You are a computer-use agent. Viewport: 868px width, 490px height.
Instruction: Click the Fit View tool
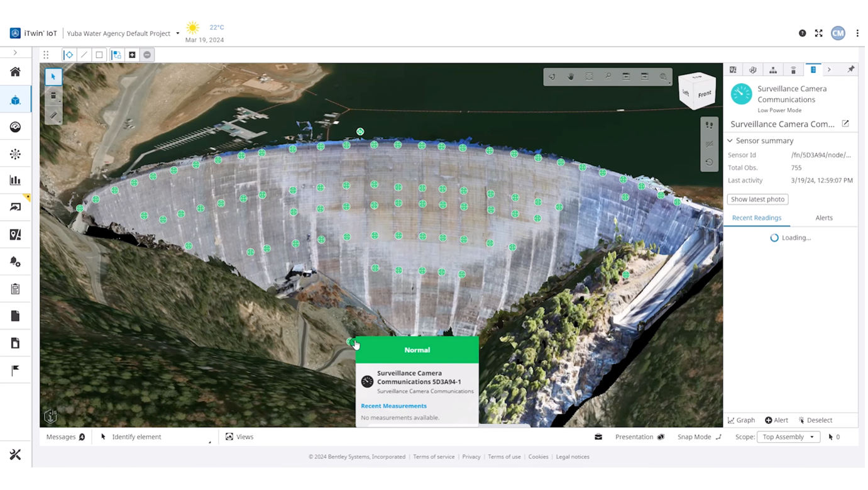tap(589, 77)
